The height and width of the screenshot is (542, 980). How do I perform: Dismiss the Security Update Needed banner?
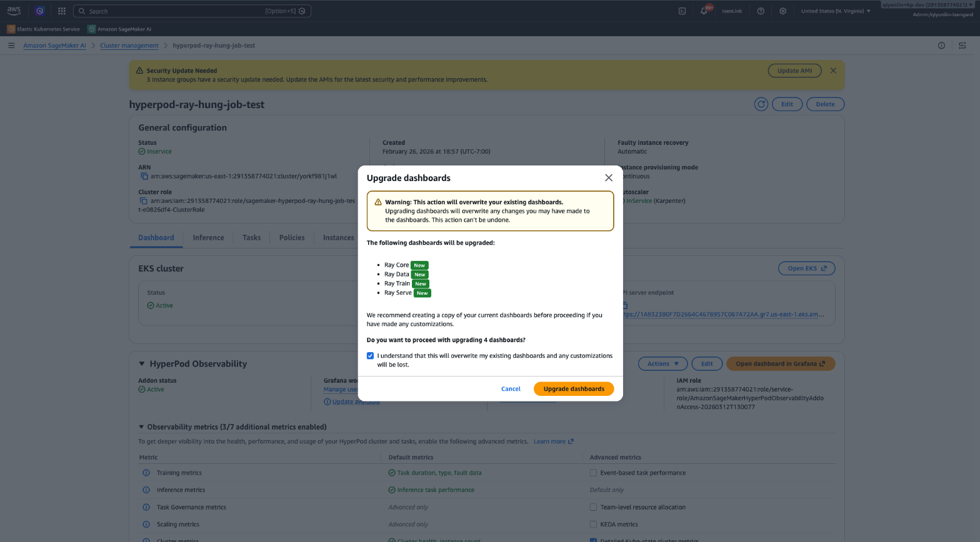(x=833, y=71)
